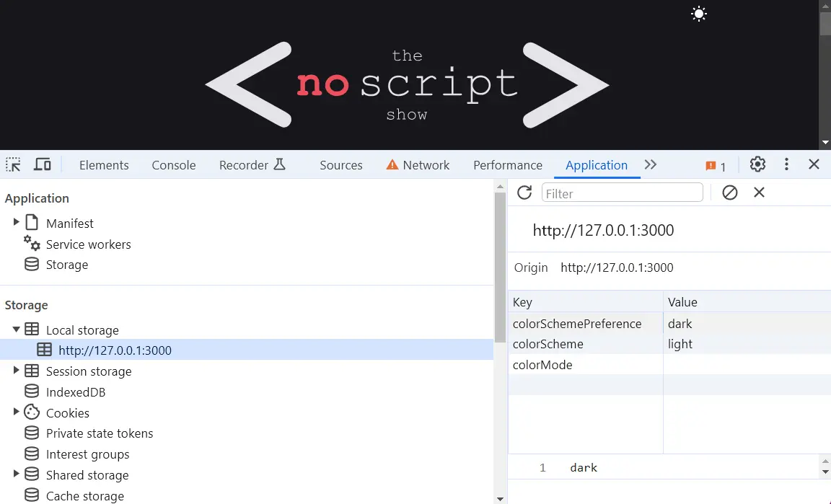Expand the Shared storage arrow
Image resolution: width=831 pixels, height=504 pixels.
[16, 473]
